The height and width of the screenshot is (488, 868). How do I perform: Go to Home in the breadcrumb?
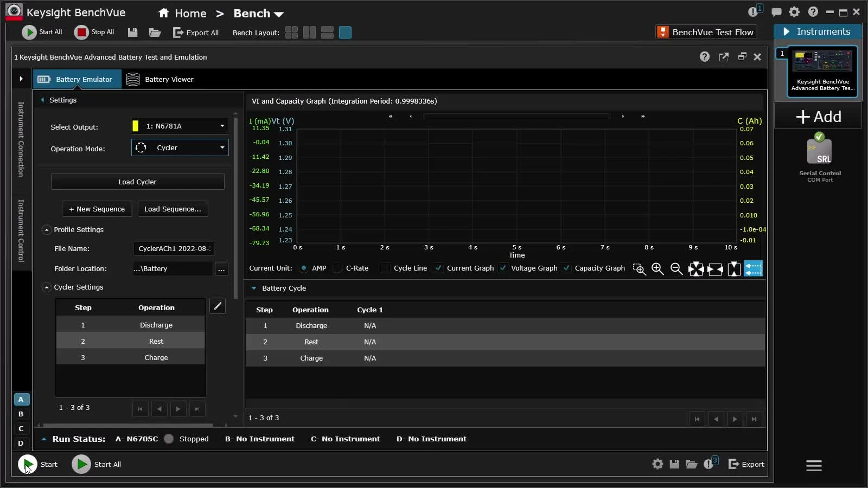coord(182,14)
